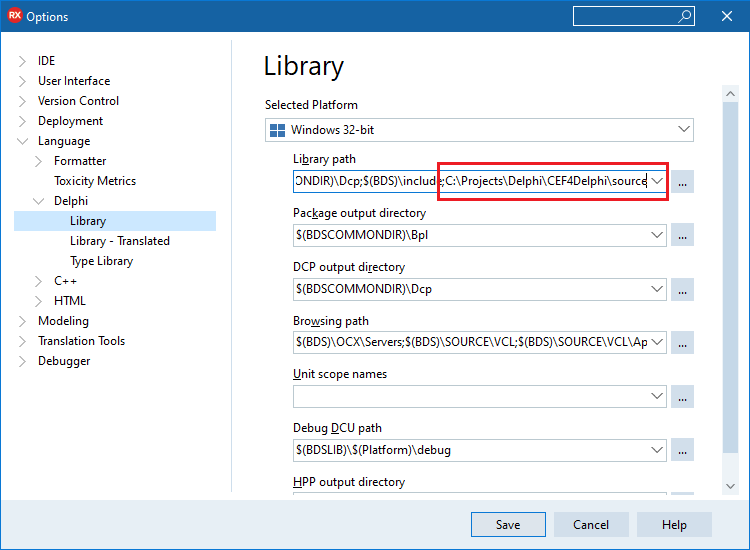Expand the C++ tree node
This screenshot has width=750, height=550.
point(38,281)
